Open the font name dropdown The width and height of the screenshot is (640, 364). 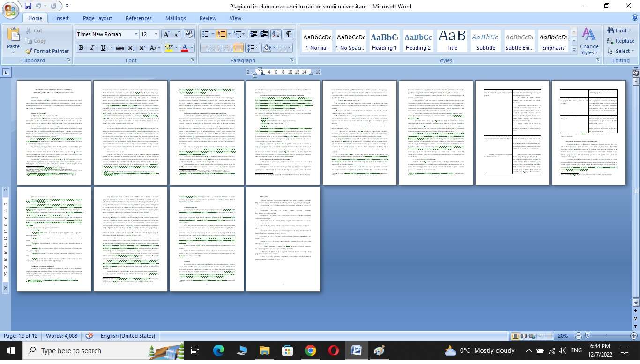click(136, 34)
